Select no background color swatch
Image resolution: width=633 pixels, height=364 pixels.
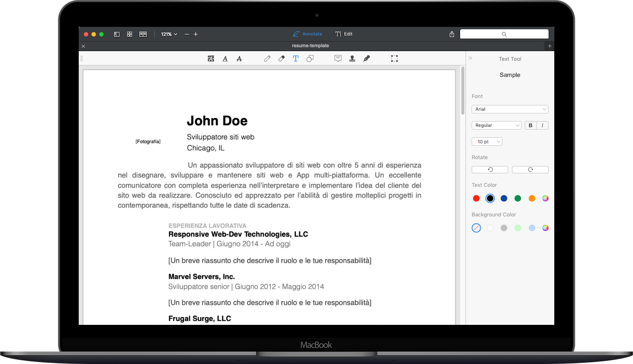click(x=476, y=228)
